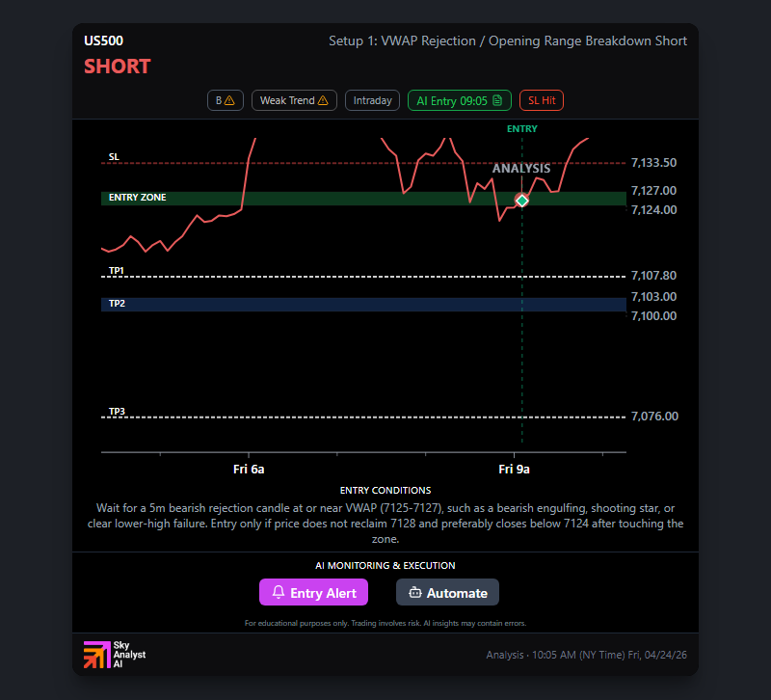Click the ENTRY label above dashed line
This screenshot has width=771, height=700.
(521, 129)
